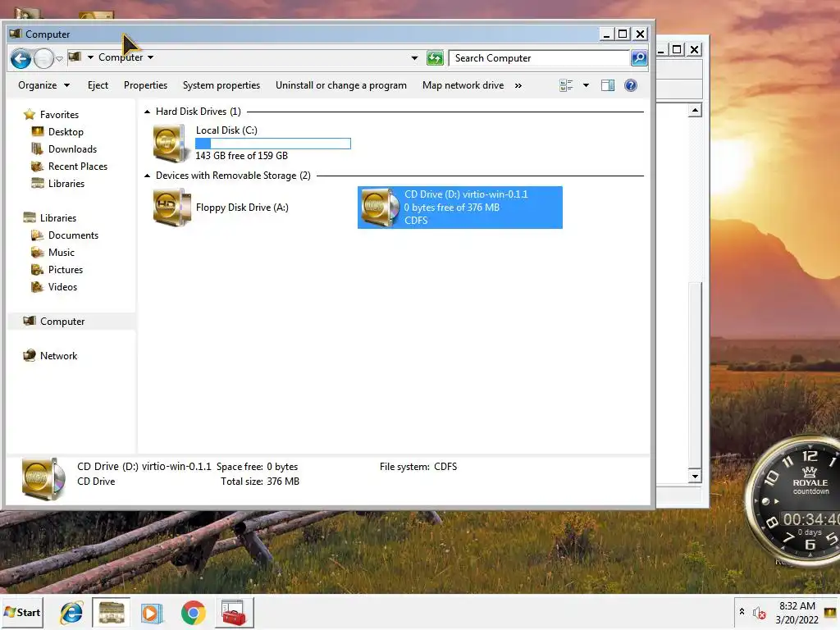Click the CD Drive icon in details pane
Viewport: 840px width, 630px height.
[x=44, y=478]
